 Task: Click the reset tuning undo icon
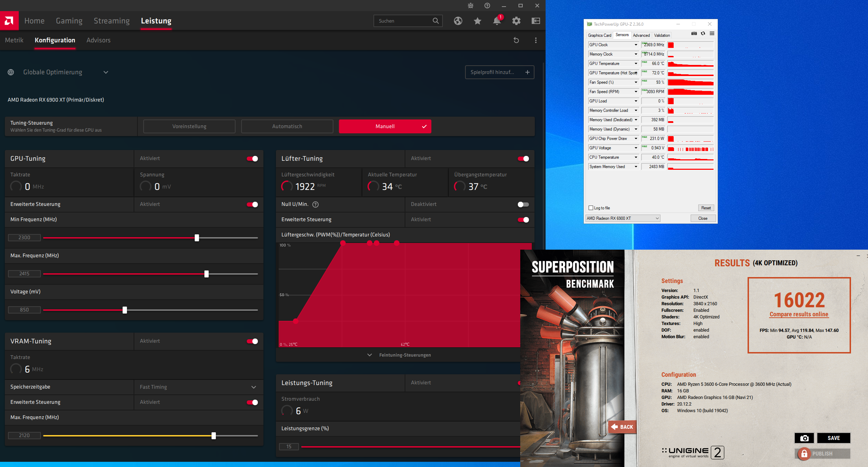pyautogui.click(x=516, y=40)
